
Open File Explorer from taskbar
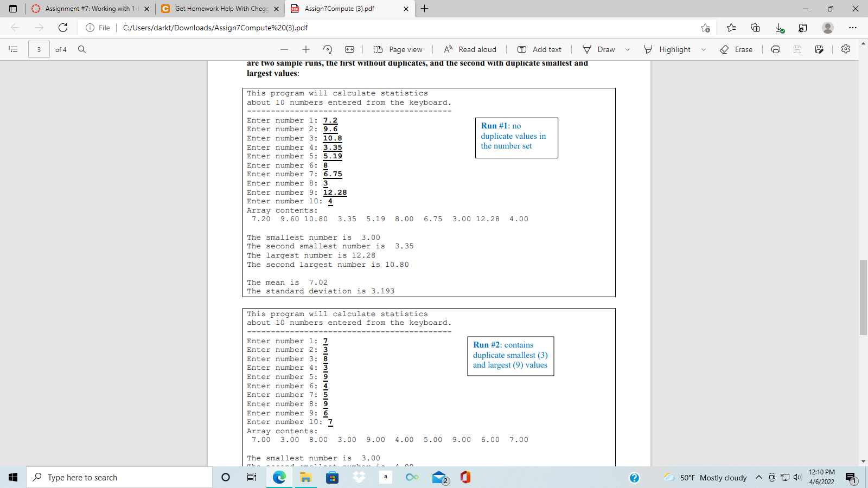(305, 477)
